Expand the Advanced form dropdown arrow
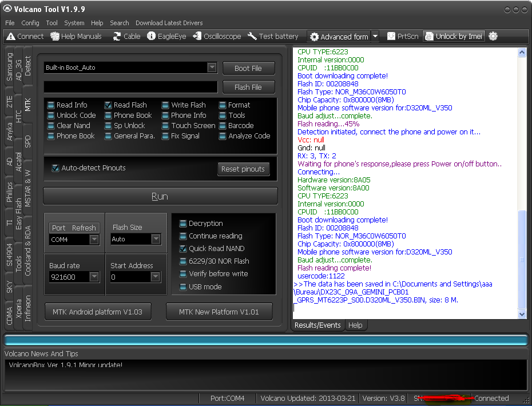Viewport: 532px width, 406px height. click(x=375, y=36)
